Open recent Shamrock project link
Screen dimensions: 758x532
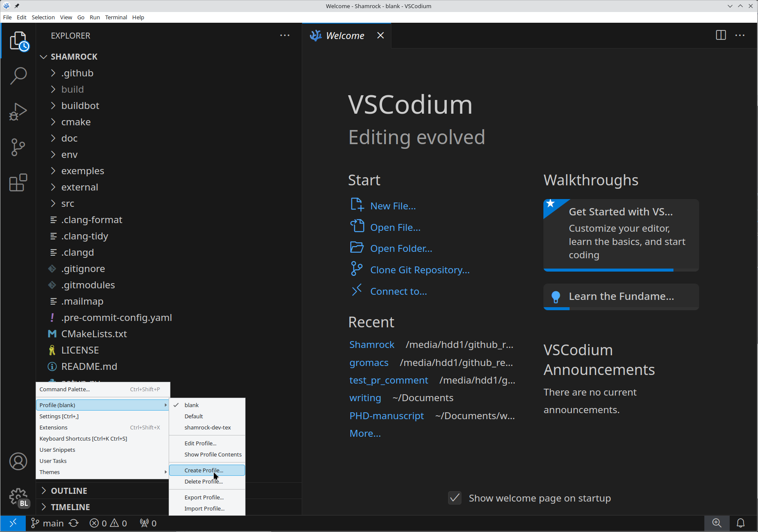(372, 345)
